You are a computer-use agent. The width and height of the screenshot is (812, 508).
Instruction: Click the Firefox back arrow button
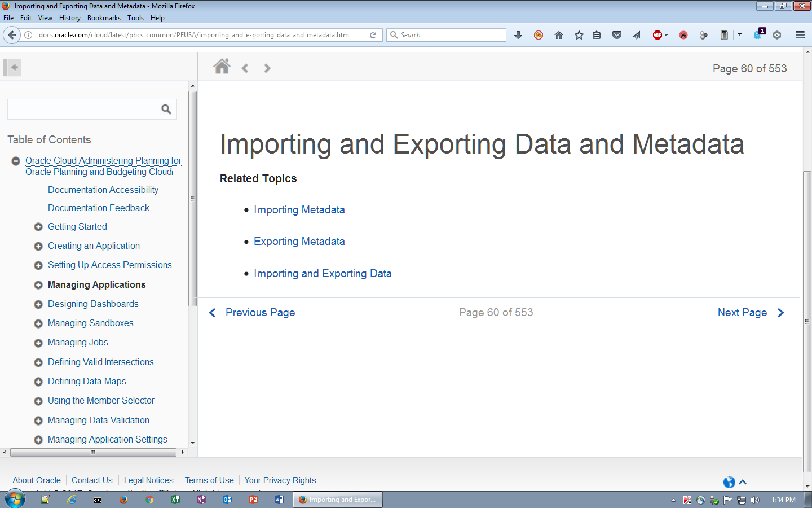12,35
